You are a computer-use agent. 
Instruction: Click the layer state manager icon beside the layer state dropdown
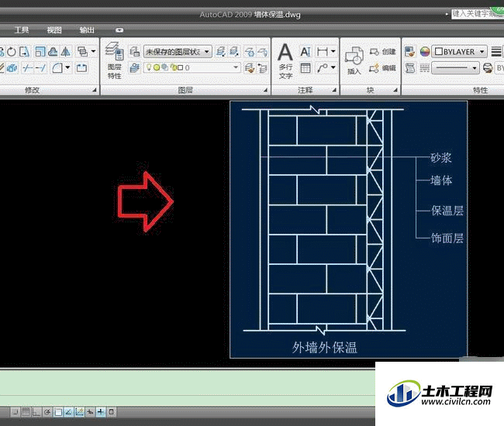(134, 51)
